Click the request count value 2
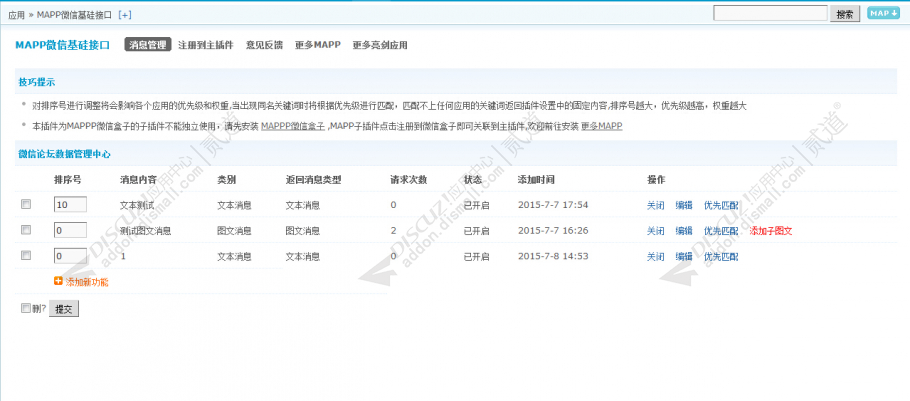Image resolution: width=910 pixels, height=401 pixels. coord(393,230)
